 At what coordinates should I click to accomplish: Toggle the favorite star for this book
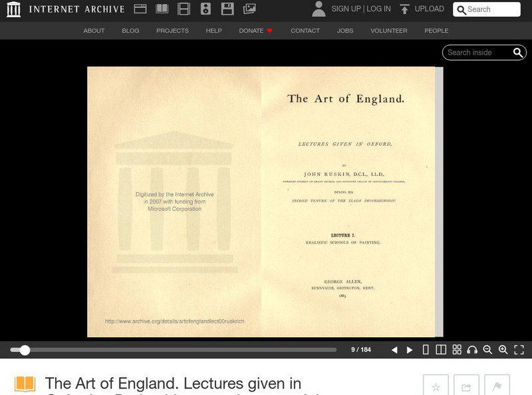436,384
